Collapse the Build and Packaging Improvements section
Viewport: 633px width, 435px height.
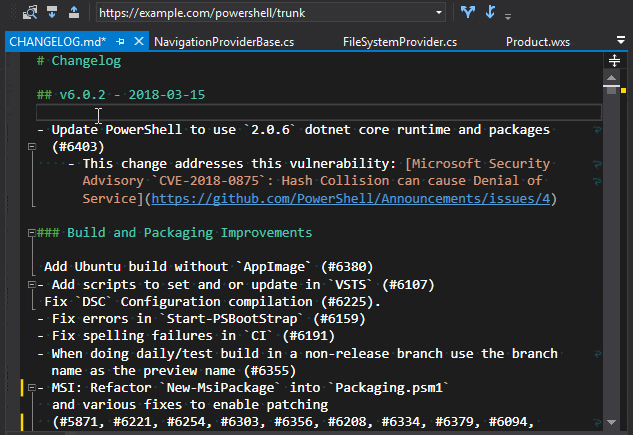click(x=32, y=233)
